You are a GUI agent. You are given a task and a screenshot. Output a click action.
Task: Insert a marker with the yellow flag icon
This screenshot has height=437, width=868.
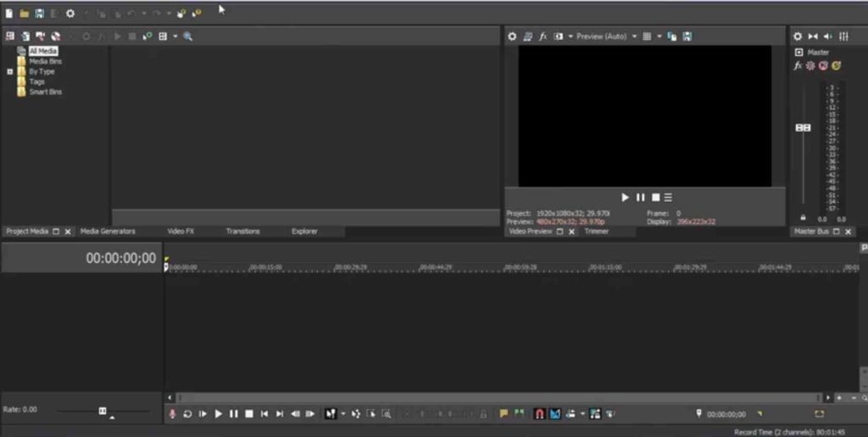[504, 414]
